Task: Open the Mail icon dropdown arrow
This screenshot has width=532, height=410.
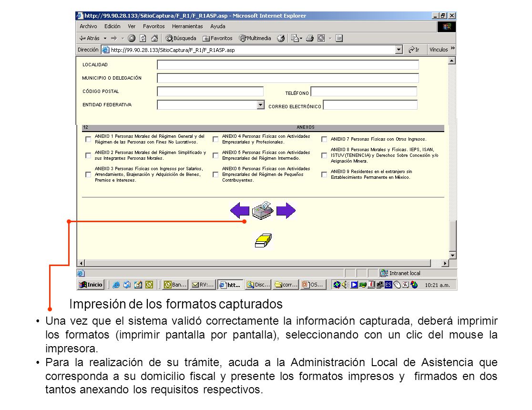Action: [301, 38]
